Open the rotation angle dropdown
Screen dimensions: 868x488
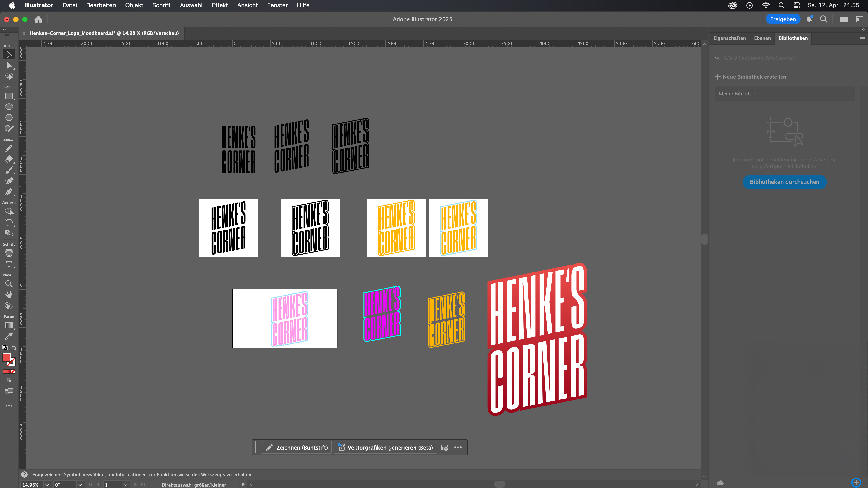tap(80, 485)
